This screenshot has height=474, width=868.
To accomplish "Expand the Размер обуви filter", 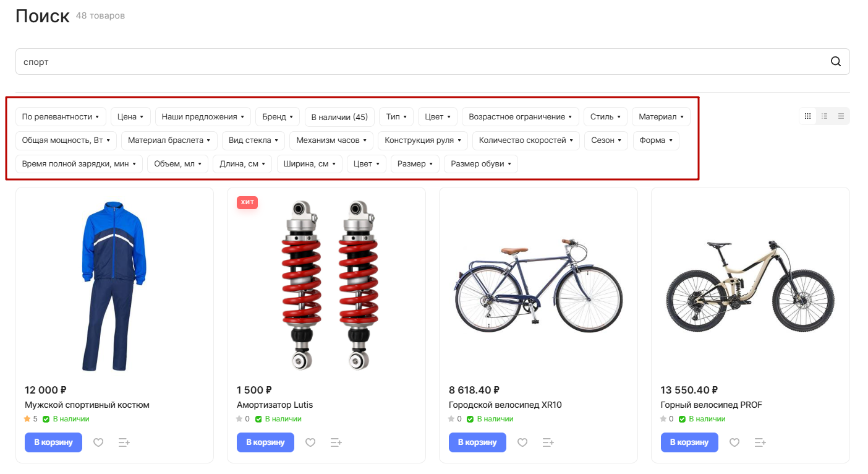I will click(481, 164).
